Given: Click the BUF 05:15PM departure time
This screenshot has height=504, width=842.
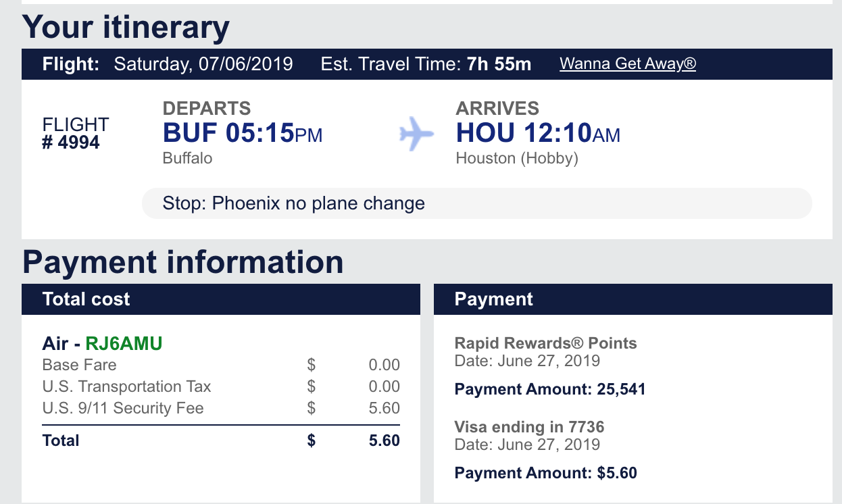Looking at the screenshot, I should click(x=243, y=133).
